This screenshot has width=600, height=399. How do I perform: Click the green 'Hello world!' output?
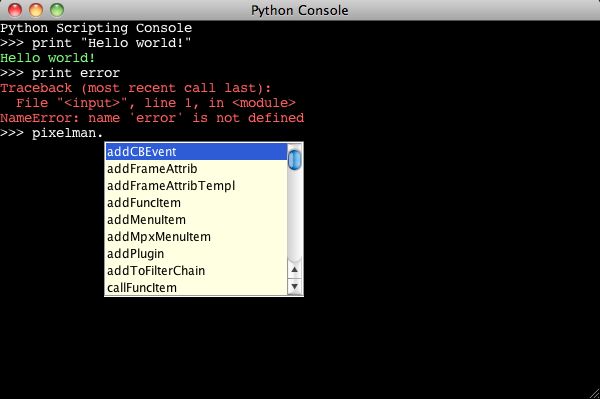coord(47,58)
